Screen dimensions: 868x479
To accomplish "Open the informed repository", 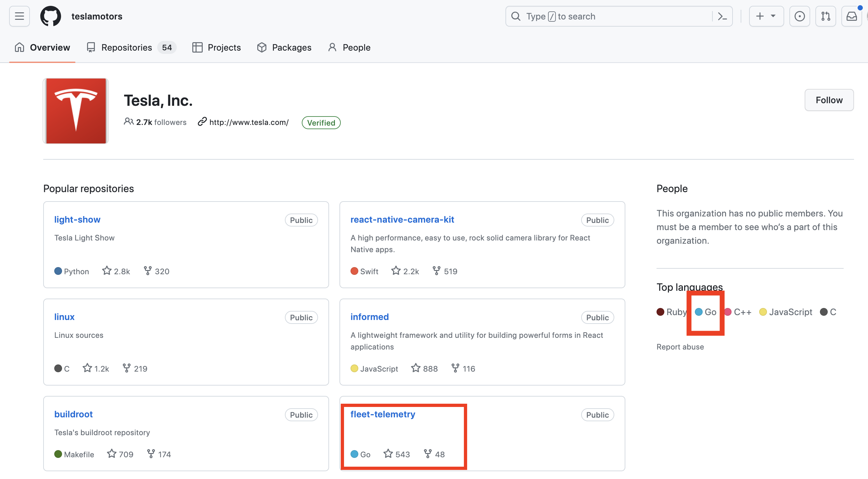I will tap(370, 317).
